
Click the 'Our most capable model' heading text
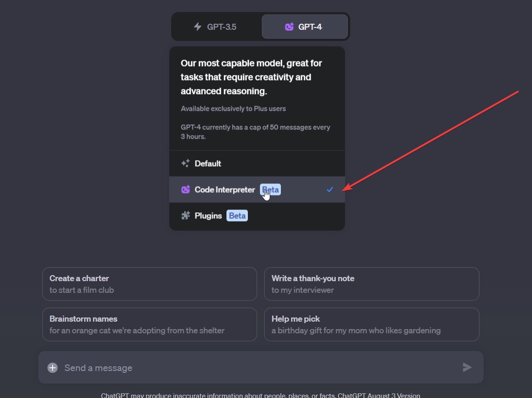click(x=251, y=77)
